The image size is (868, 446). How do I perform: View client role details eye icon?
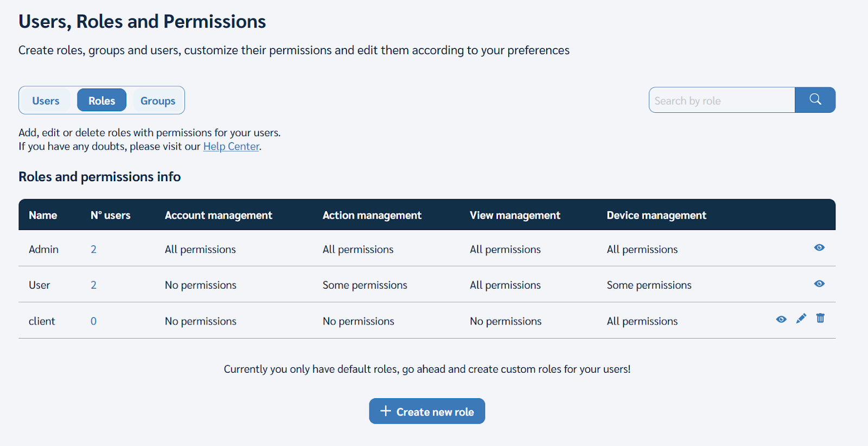click(781, 319)
